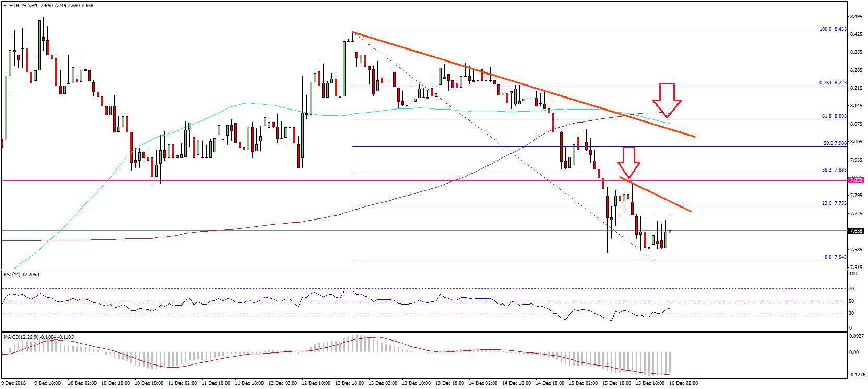Click the Fibonacci label 100.0 8.433
The height and width of the screenshot is (389, 868).
pyautogui.click(x=833, y=29)
